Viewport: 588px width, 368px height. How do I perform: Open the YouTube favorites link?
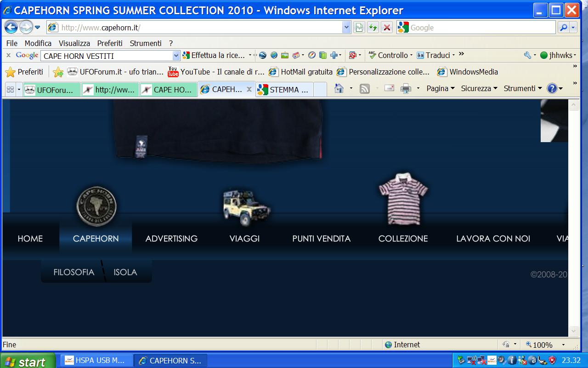(x=216, y=72)
